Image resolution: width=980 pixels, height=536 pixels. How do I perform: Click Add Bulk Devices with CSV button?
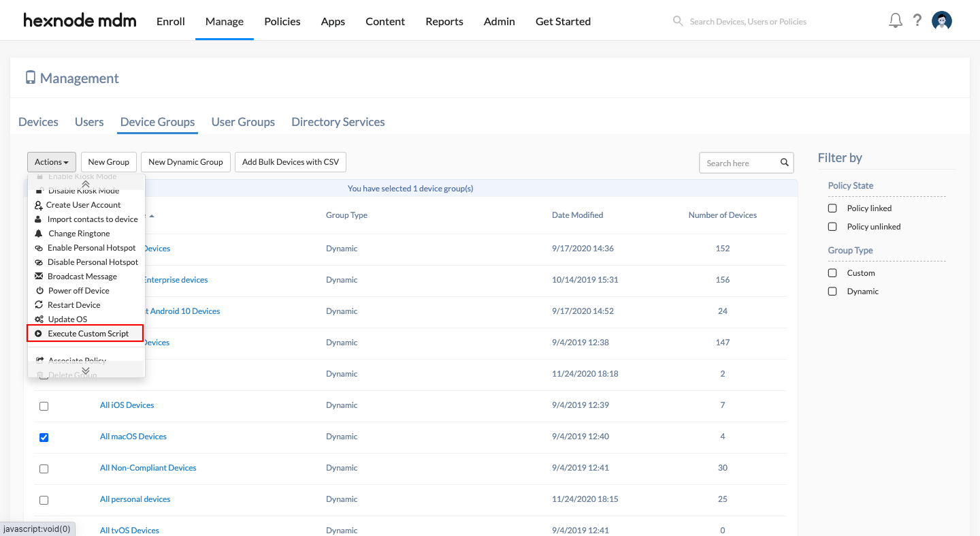291,162
